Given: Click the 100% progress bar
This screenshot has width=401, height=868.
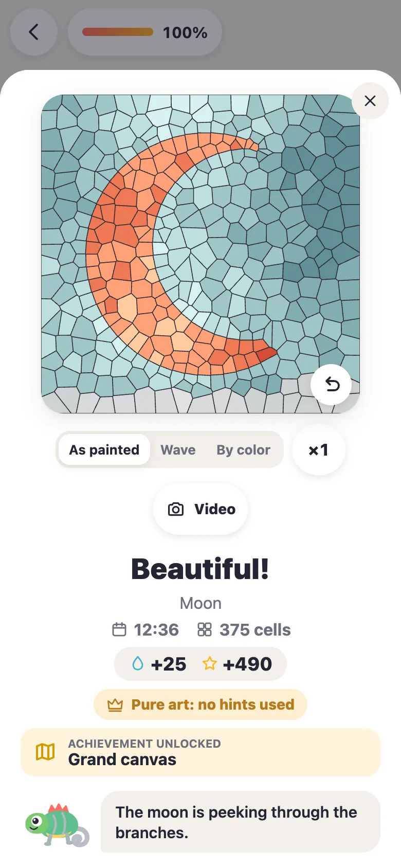Looking at the screenshot, I should (118, 32).
